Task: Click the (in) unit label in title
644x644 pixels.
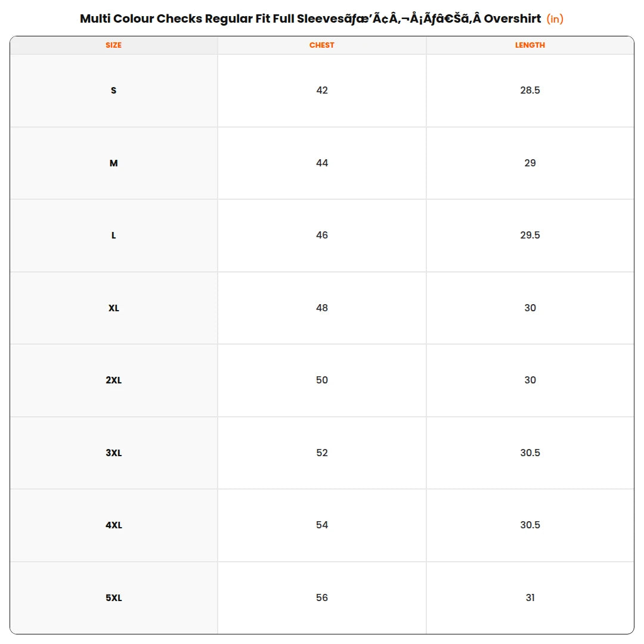Action: pyautogui.click(x=555, y=19)
